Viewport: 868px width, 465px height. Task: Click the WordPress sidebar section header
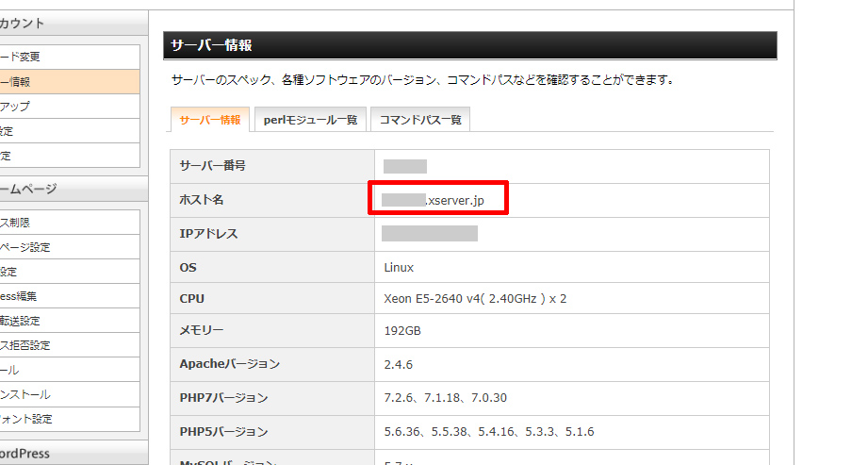point(26,453)
